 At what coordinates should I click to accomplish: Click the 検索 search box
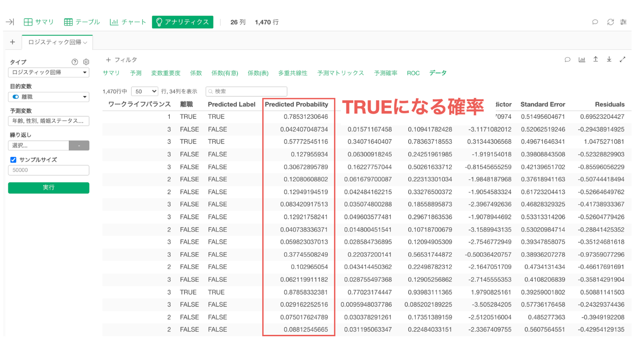(x=246, y=92)
